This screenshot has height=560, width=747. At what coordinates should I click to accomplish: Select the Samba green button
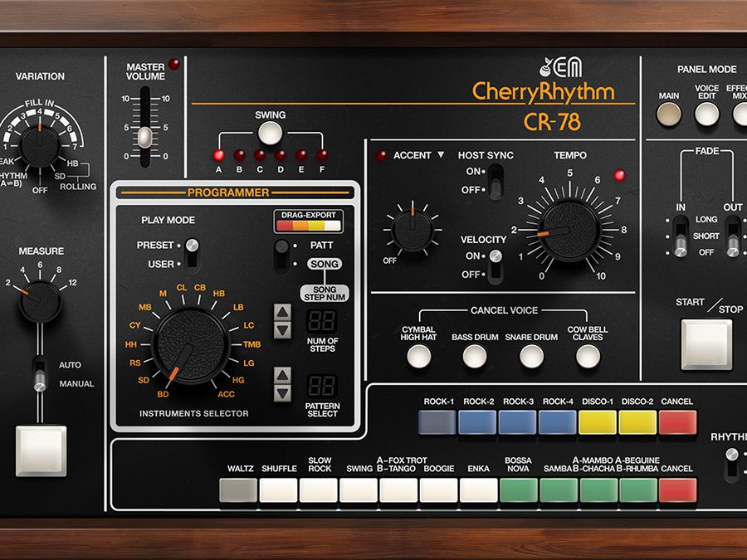point(559,490)
